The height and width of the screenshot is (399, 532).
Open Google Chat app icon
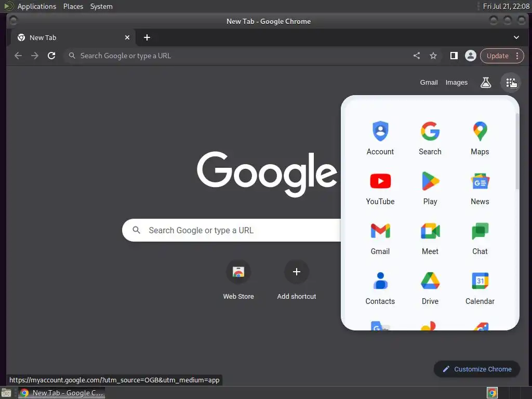pyautogui.click(x=480, y=237)
